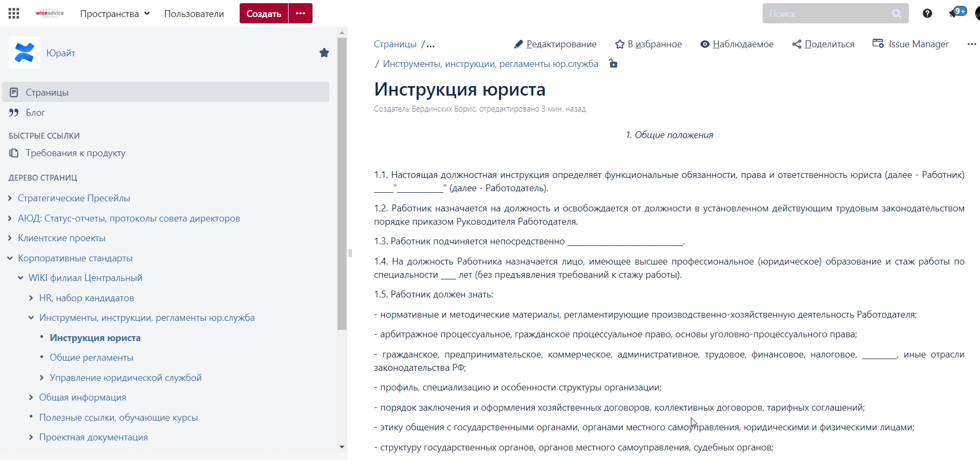
Task: Click the page restrictions unlocked padlock icon
Action: (613, 64)
